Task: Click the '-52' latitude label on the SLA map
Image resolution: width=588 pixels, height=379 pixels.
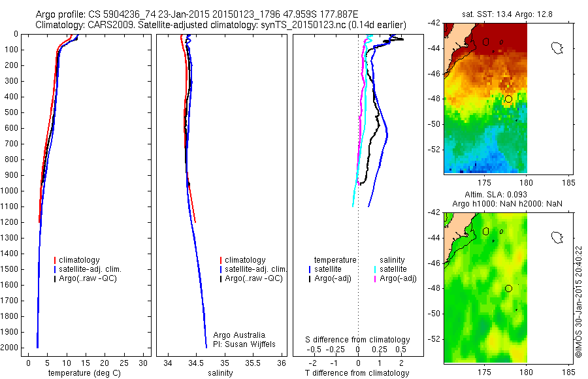Action: [x=434, y=339]
